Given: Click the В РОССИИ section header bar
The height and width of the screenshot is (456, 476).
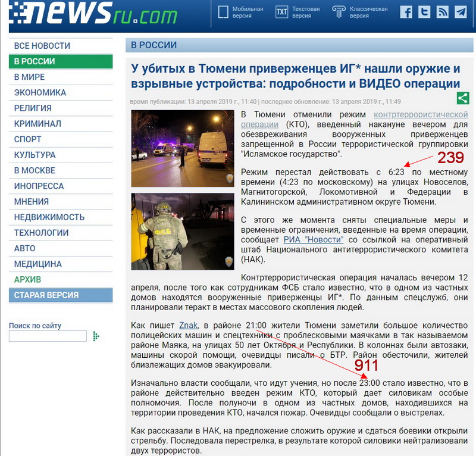Looking at the screenshot, I should click(299, 45).
